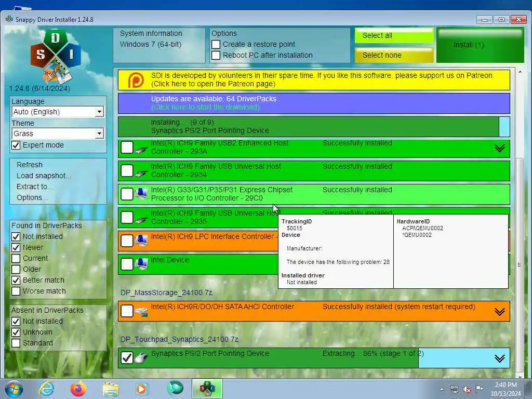Open the Patreon support banner
The image size is (532, 399).
(x=314, y=80)
